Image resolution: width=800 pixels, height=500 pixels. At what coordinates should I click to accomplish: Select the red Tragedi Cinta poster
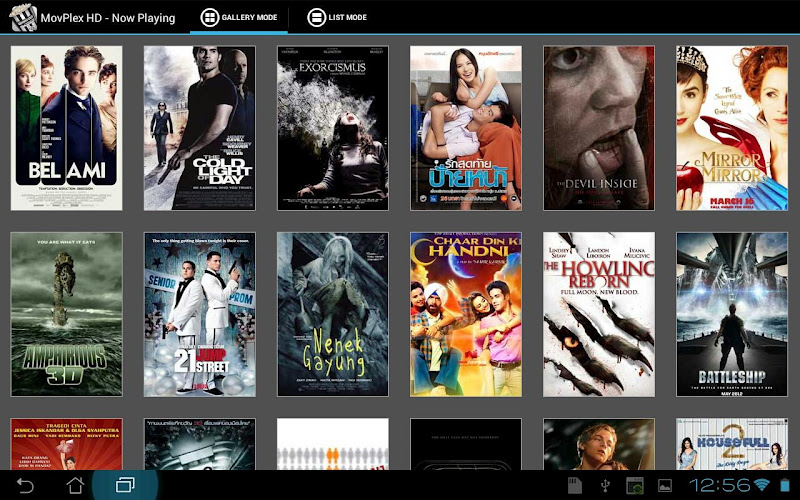point(66,444)
